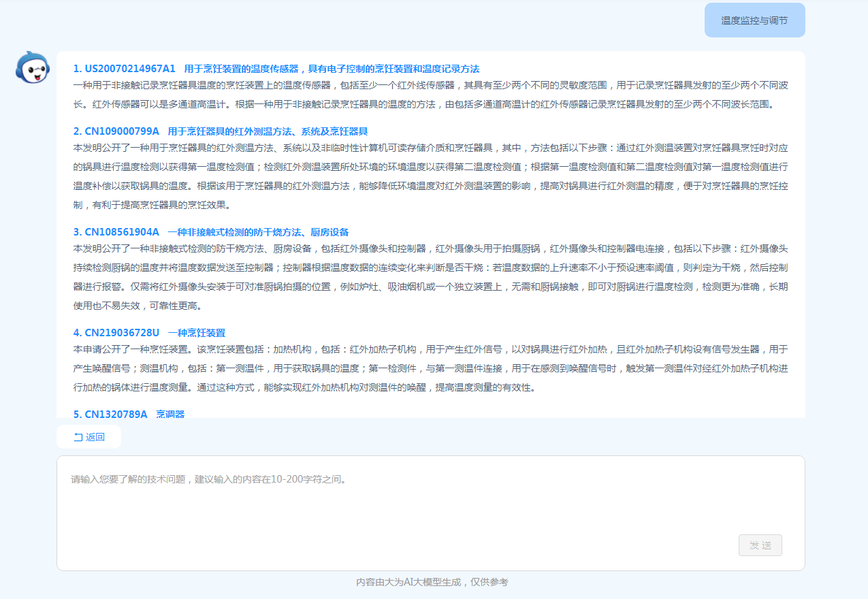Click the robot assistant avatar
This screenshot has height=599, width=868.
[x=32, y=67]
